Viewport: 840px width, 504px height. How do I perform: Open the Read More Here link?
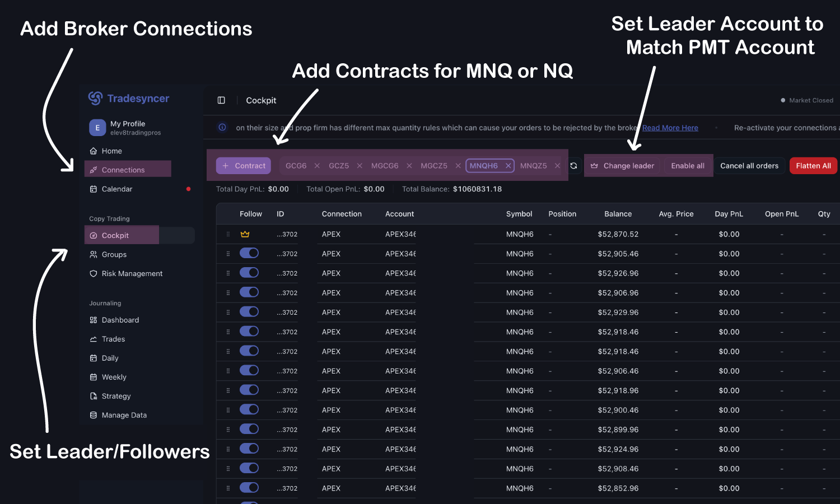coord(670,127)
